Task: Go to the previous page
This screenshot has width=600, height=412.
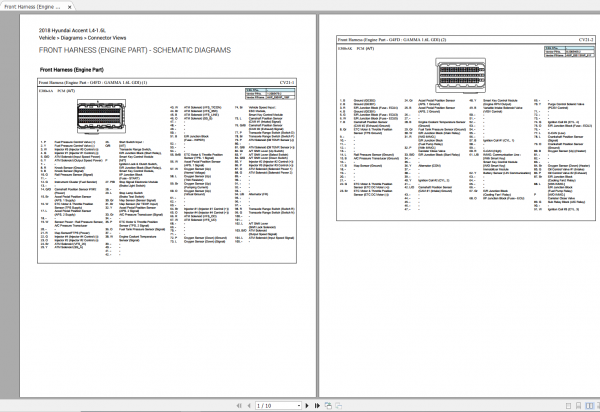Action: (249, 405)
